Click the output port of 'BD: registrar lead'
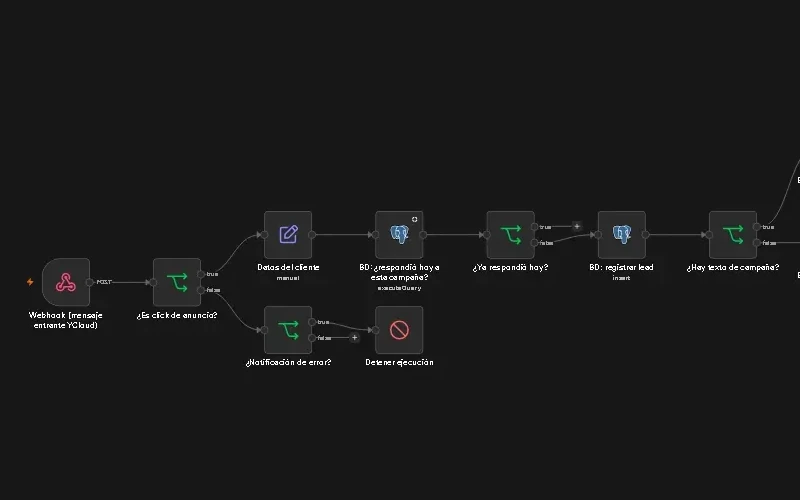 pyautogui.click(x=646, y=235)
